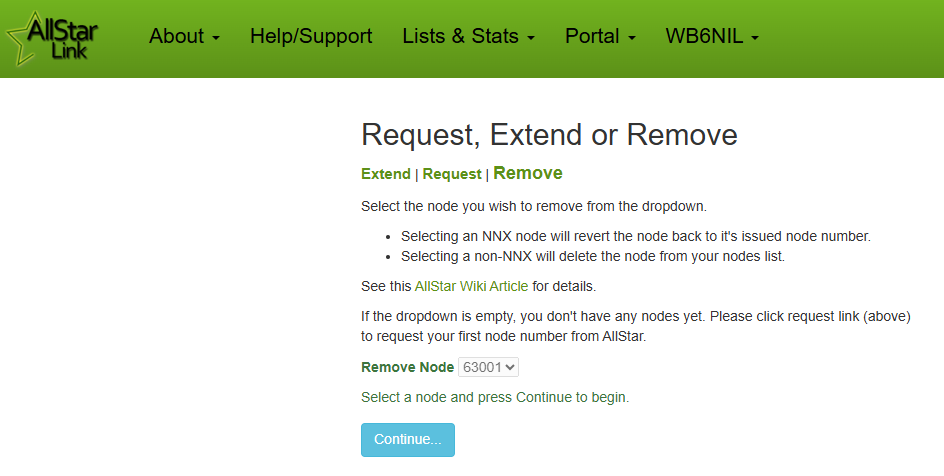The width and height of the screenshot is (944, 476).
Task: Click the Remove Node field label
Action: [x=408, y=367]
